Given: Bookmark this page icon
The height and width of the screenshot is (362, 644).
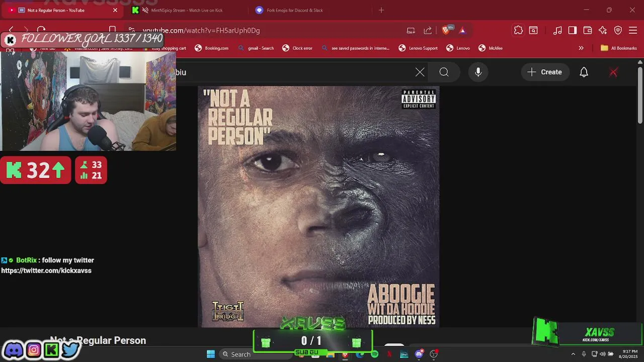Looking at the screenshot, I should (x=113, y=30).
